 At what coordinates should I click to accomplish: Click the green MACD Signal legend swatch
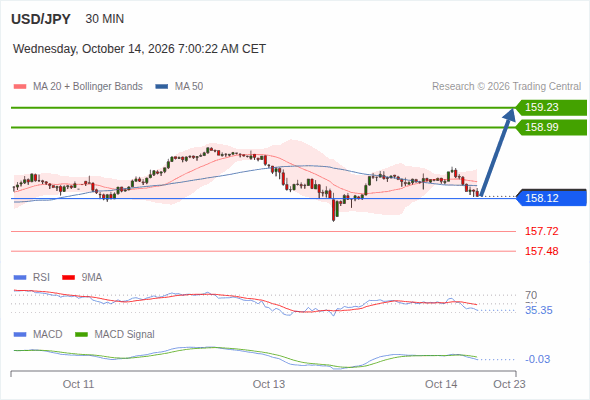[x=81, y=335]
